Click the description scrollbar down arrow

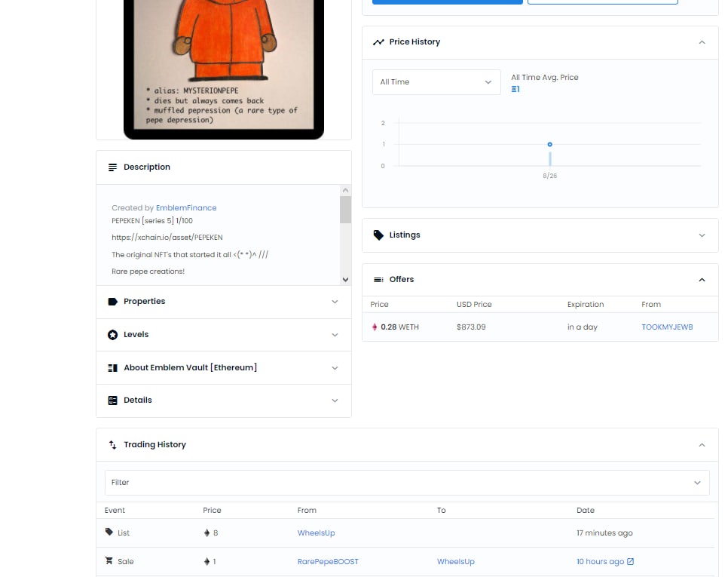click(345, 280)
